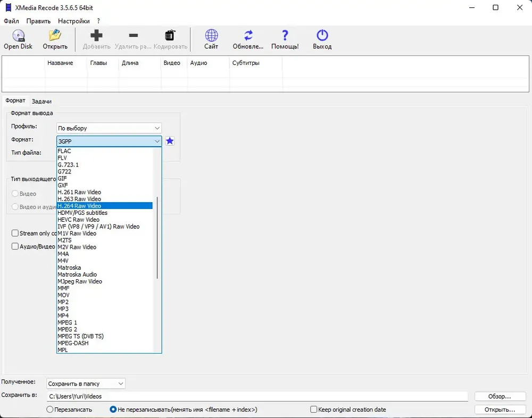Image resolution: width=532 pixels, height=418 pixels.
Task: Click the Выход power icon
Action: point(322,35)
